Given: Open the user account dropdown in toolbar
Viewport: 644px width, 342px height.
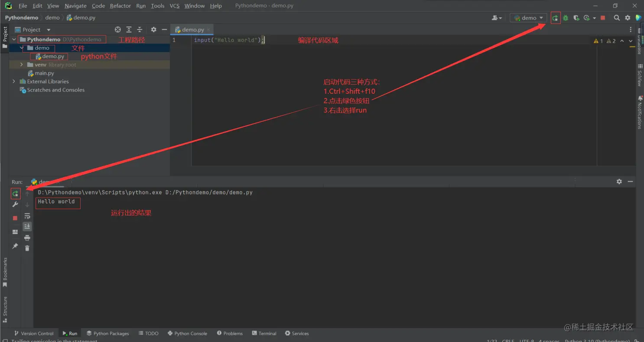Looking at the screenshot, I should point(497,18).
